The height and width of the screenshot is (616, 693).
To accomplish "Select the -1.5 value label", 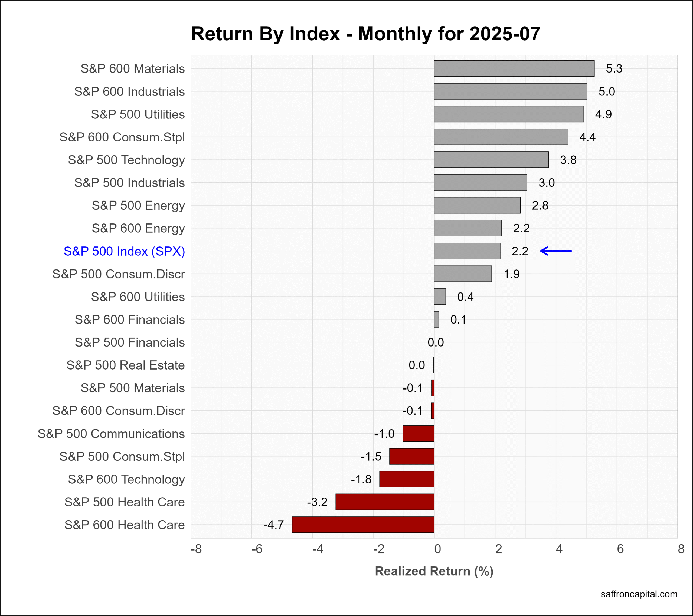I will pyautogui.click(x=371, y=457).
